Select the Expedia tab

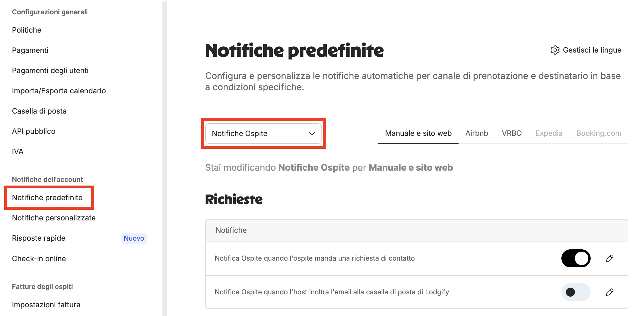(x=549, y=133)
